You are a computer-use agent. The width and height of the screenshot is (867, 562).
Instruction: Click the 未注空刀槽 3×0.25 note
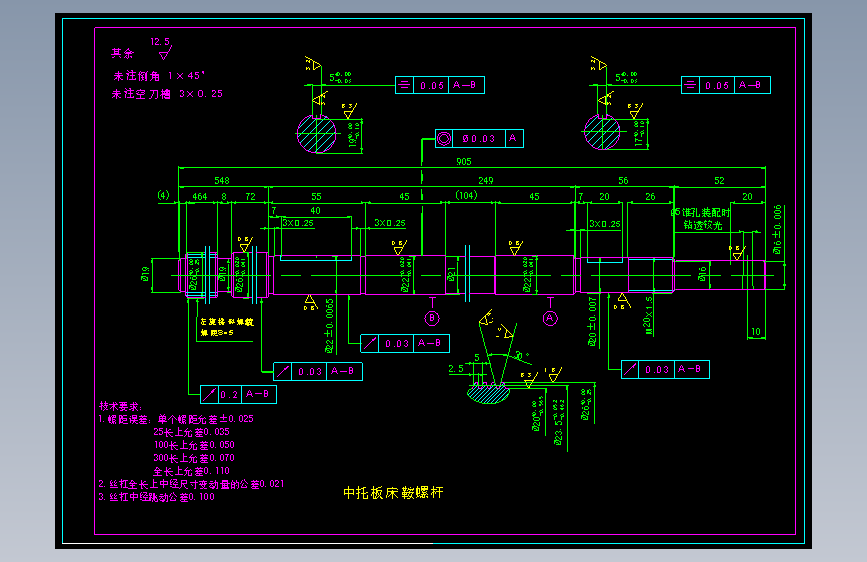coord(168,94)
